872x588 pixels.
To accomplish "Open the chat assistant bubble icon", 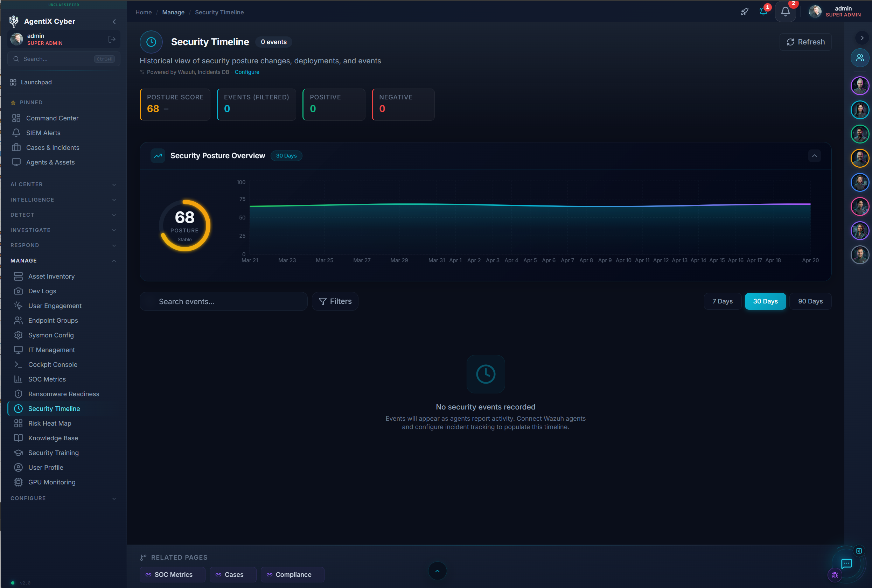I will coord(846,563).
